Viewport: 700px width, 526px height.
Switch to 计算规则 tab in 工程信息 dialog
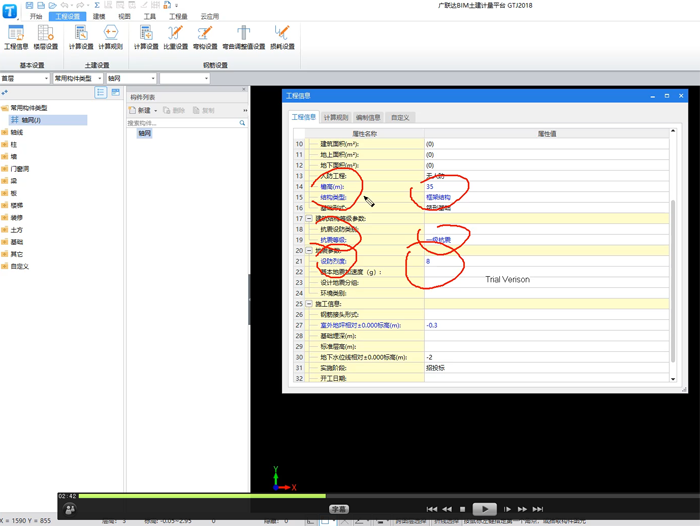tap(336, 117)
